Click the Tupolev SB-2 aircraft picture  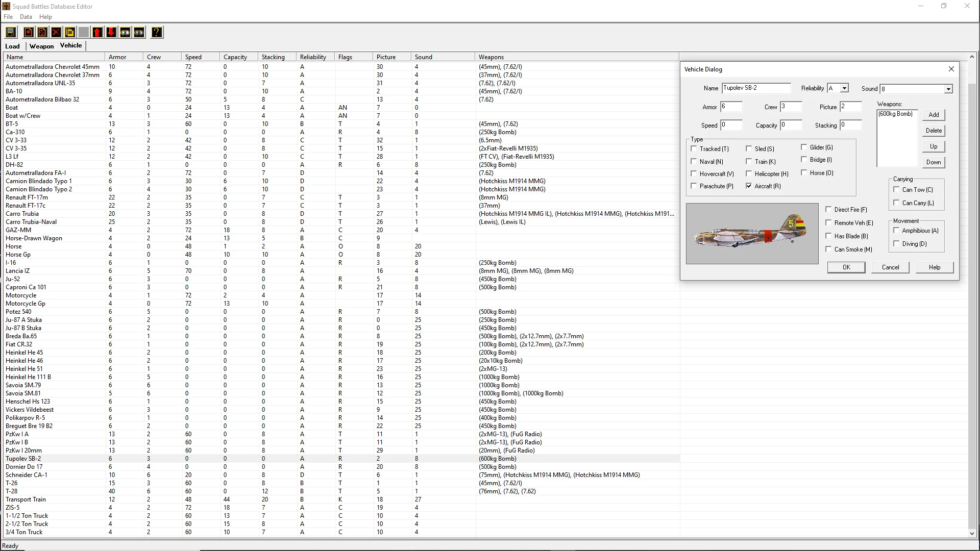point(752,234)
